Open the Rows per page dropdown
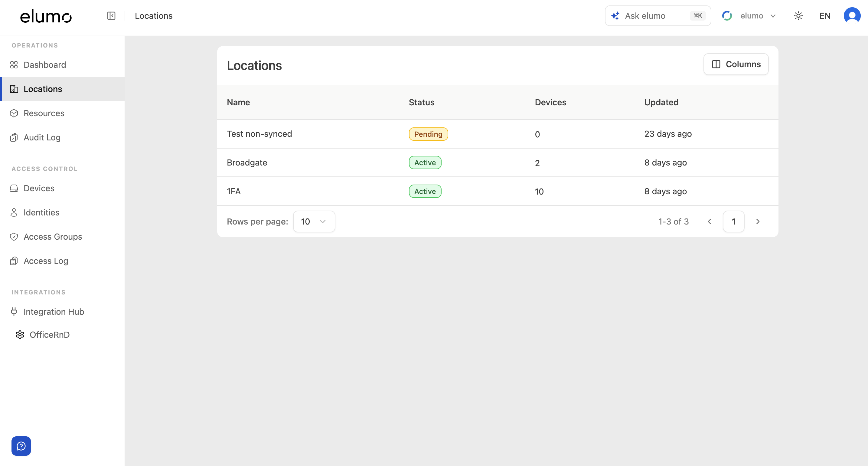Image resolution: width=868 pixels, height=466 pixels. click(x=314, y=222)
